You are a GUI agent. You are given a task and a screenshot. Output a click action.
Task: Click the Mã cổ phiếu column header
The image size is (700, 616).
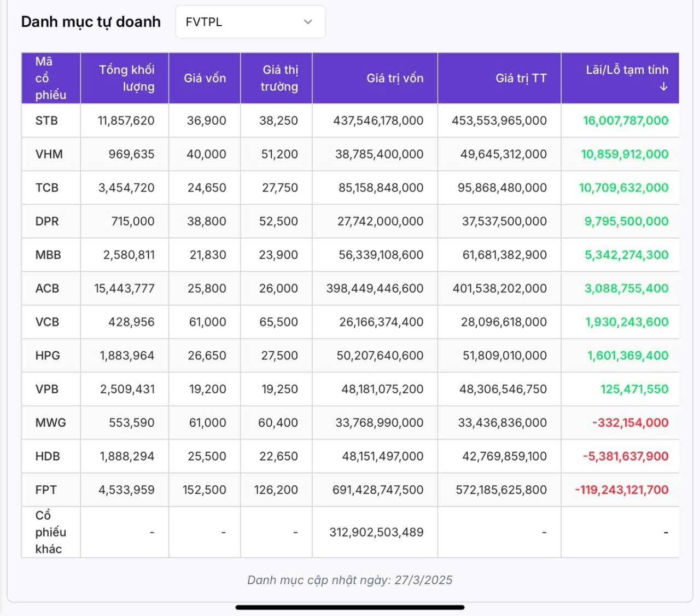point(50,78)
